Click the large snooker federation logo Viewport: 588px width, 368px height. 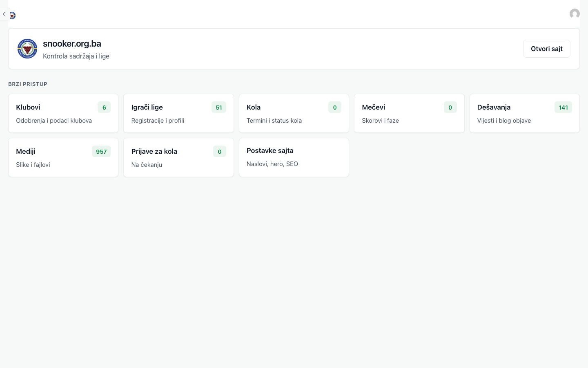tap(27, 49)
